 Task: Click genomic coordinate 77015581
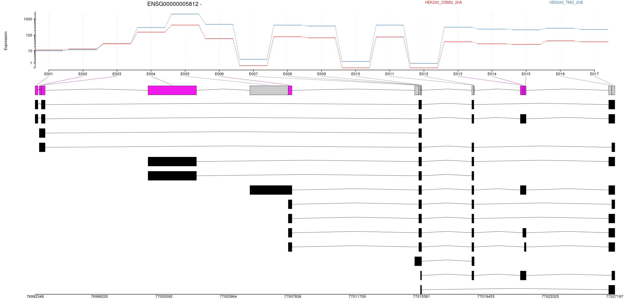422,297
